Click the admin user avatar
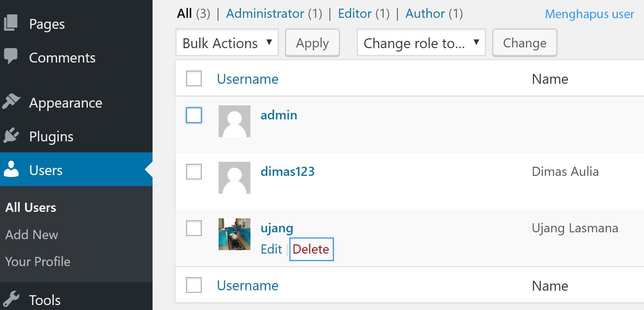 (234, 121)
